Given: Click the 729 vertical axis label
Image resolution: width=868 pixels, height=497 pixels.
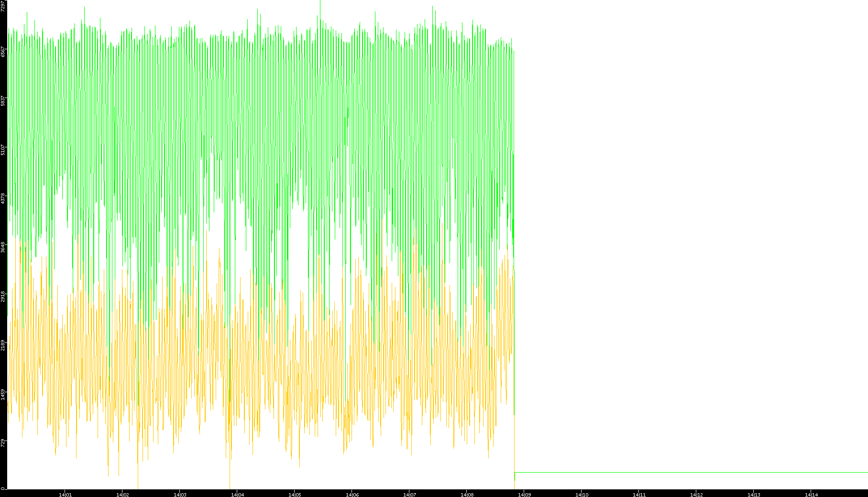Looking at the screenshot, I should [x=3, y=443].
